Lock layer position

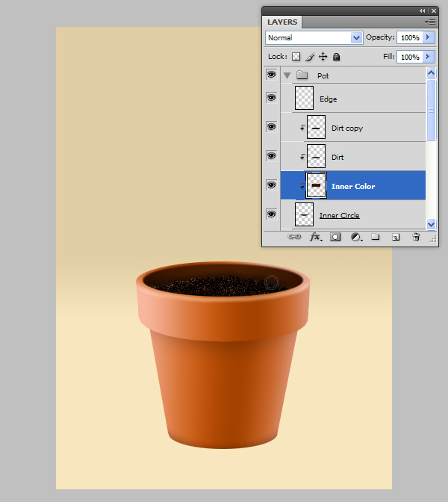(x=323, y=57)
